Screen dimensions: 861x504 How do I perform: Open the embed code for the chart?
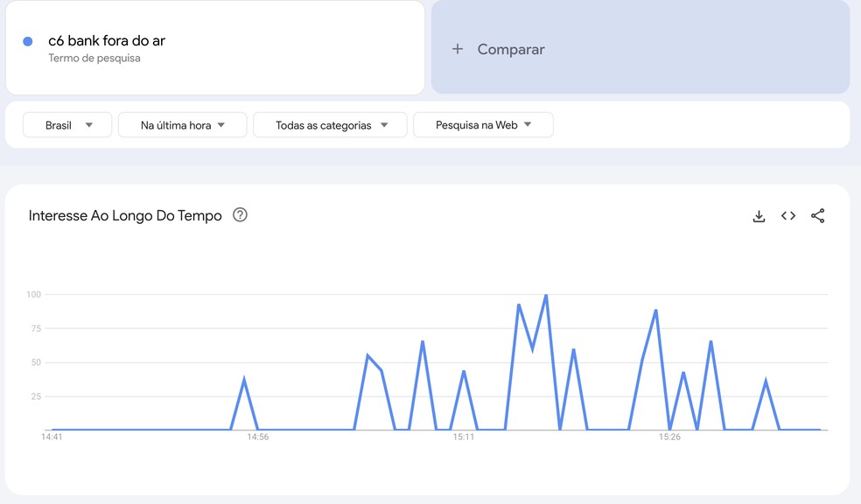coord(787,215)
